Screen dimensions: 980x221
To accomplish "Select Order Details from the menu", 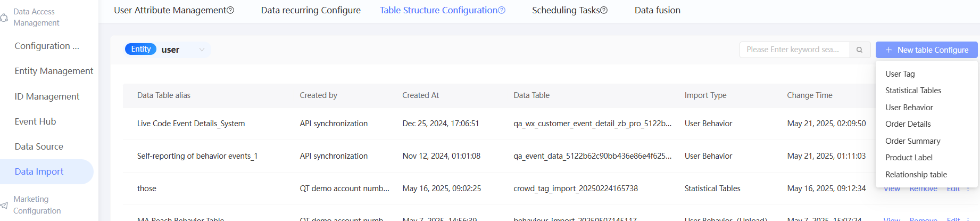I will pos(908,124).
